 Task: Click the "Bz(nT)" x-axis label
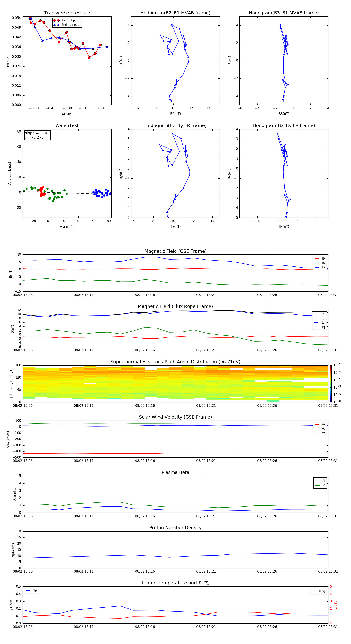point(175,227)
